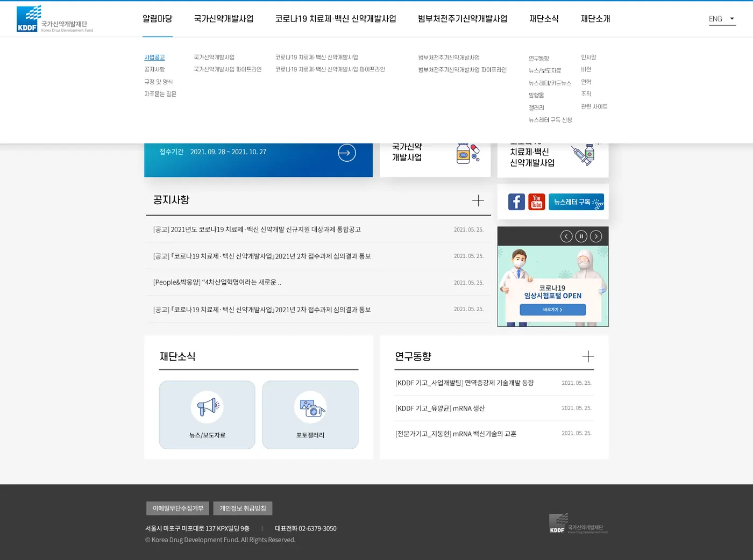The height and width of the screenshot is (560, 753).
Task: Open the Facebook icon link
Action: (x=516, y=202)
